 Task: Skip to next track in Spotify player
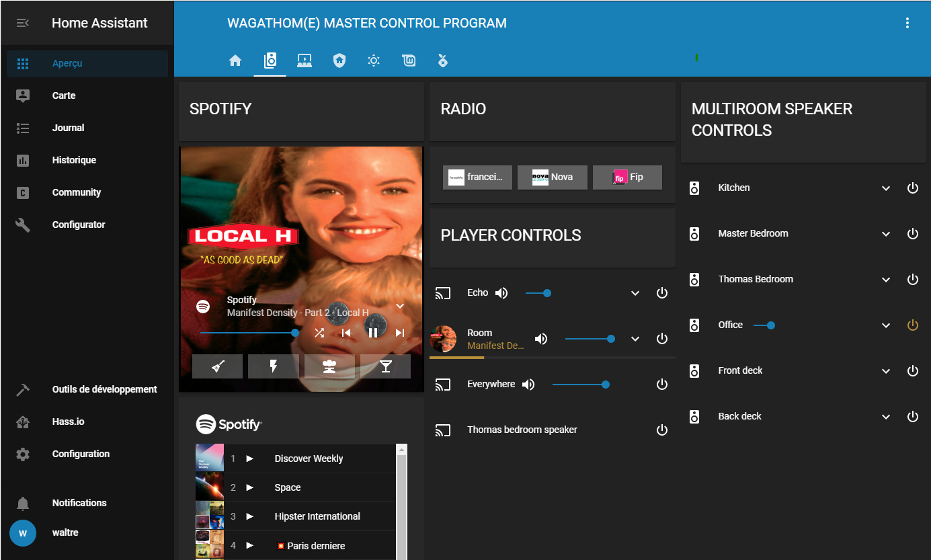pos(400,333)
